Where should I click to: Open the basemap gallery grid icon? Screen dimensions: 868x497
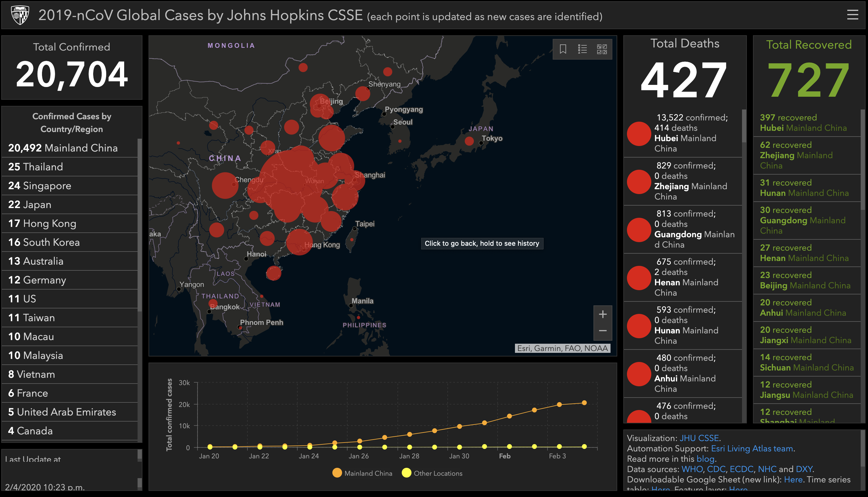click(x=602, y=49)
